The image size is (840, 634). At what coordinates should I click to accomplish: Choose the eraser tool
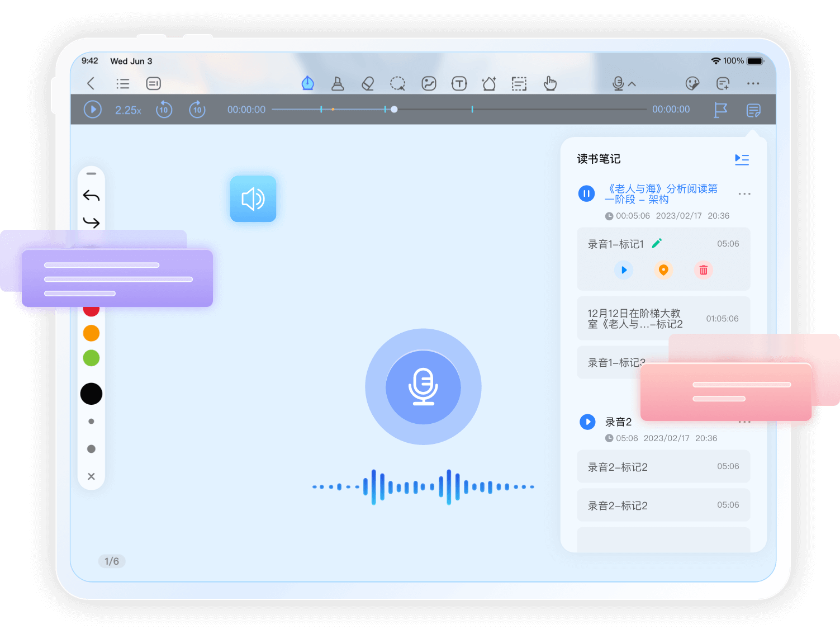pos(368,84)
